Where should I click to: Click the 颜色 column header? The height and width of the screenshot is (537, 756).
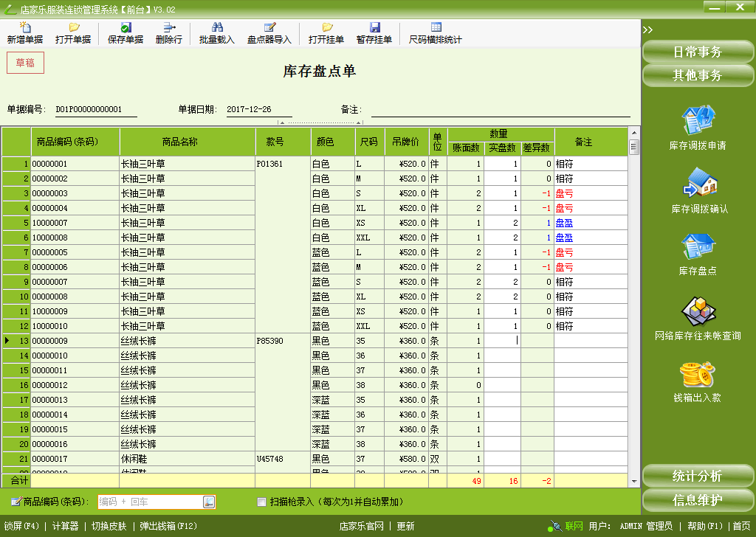click(x=332, y=142)
